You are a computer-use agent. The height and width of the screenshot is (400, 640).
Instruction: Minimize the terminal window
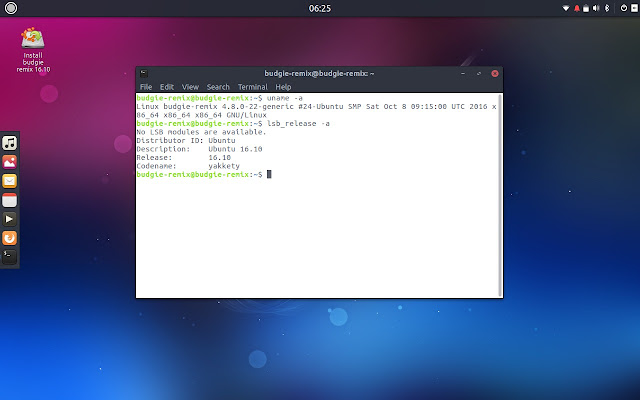[x=463, y=73]
